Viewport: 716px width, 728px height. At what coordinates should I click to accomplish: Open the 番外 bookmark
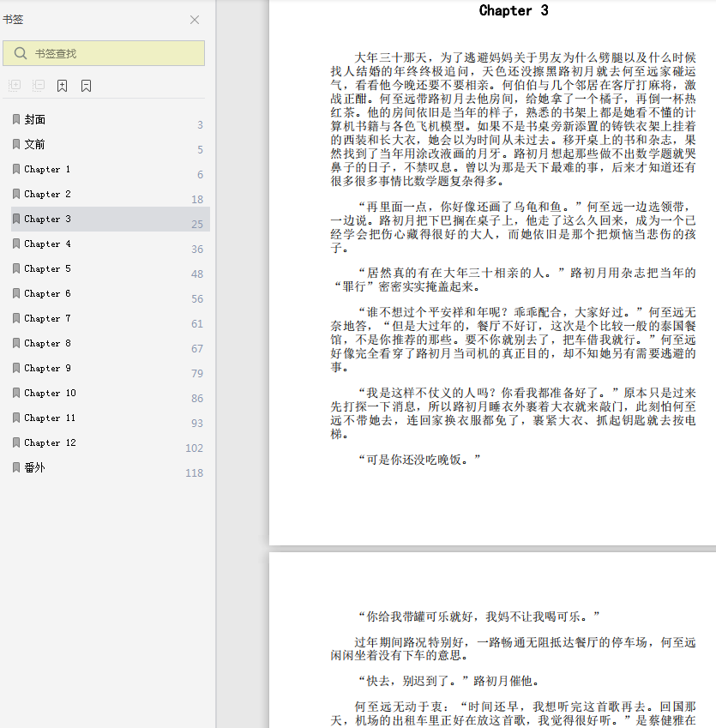coord(111,467)
